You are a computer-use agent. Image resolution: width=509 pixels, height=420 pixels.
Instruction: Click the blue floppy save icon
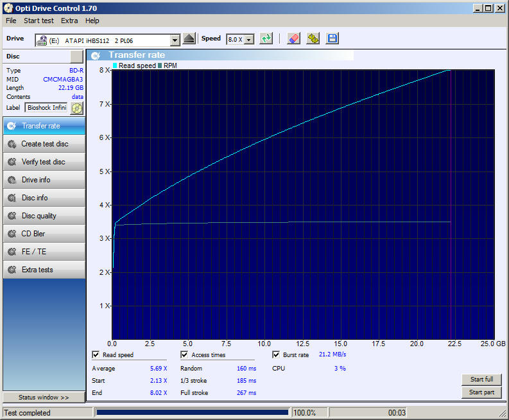point(332,39)
